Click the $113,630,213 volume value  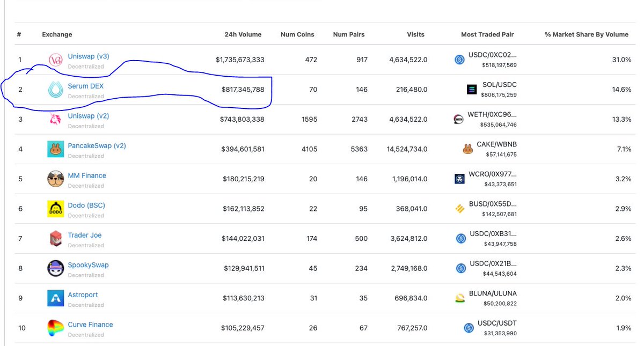(244, 298)
